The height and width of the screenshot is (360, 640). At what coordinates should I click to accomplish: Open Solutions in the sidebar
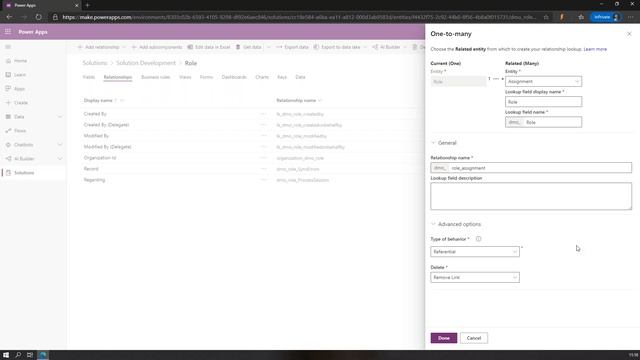coord(24,173)
